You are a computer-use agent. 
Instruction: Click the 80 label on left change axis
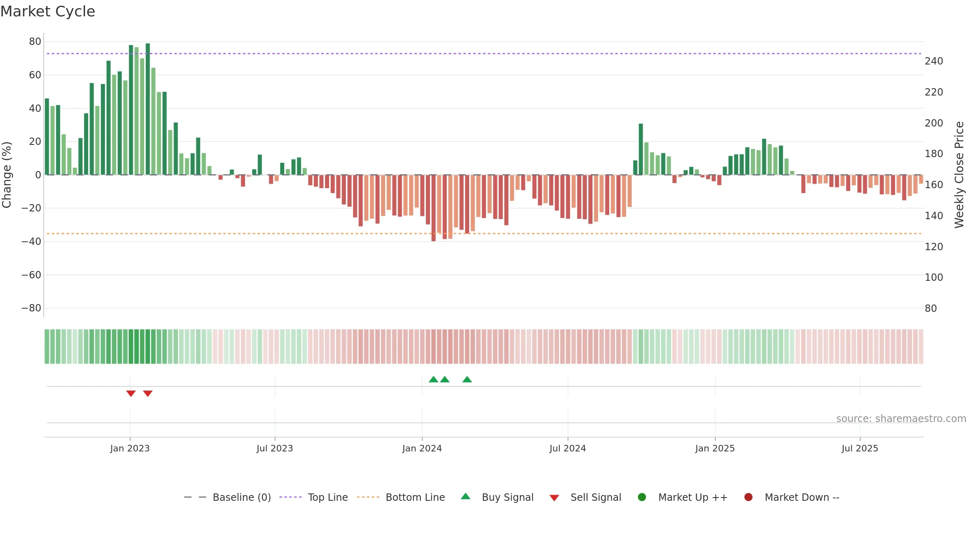[x=35, y=42]
